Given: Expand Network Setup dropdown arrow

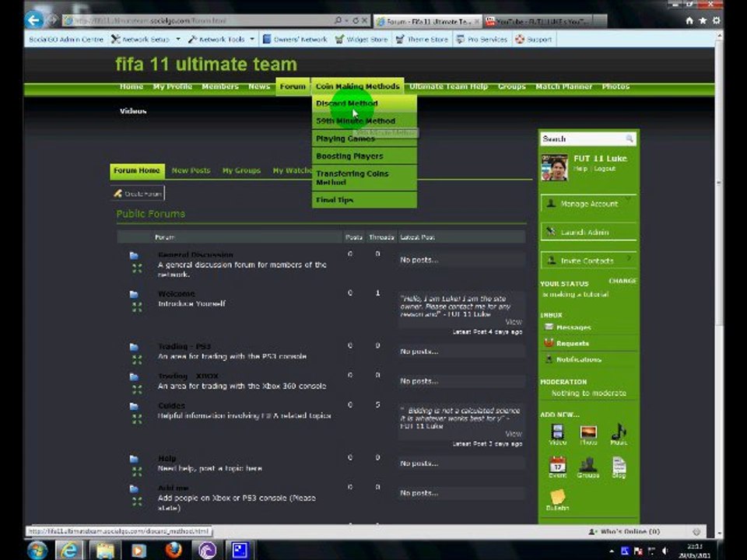Looking at the screenshot, I should click(x=178, y=39).
